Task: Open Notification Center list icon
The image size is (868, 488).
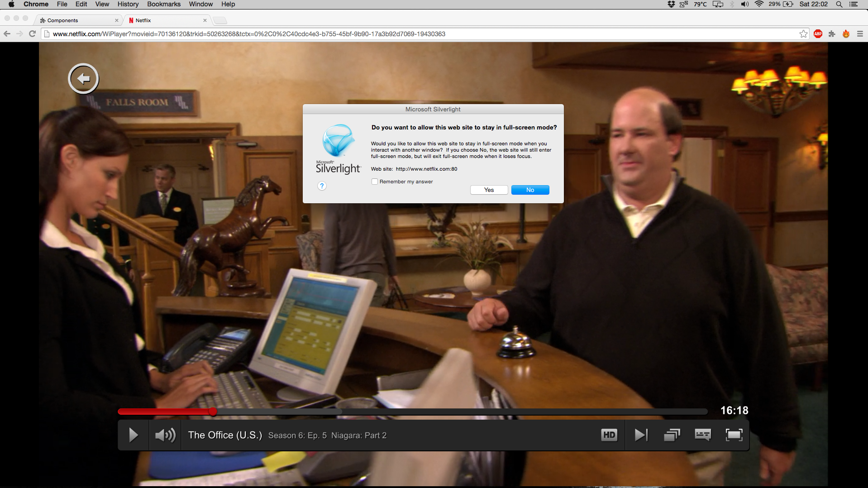Action: pyautogui.click(x=854, y=4)
